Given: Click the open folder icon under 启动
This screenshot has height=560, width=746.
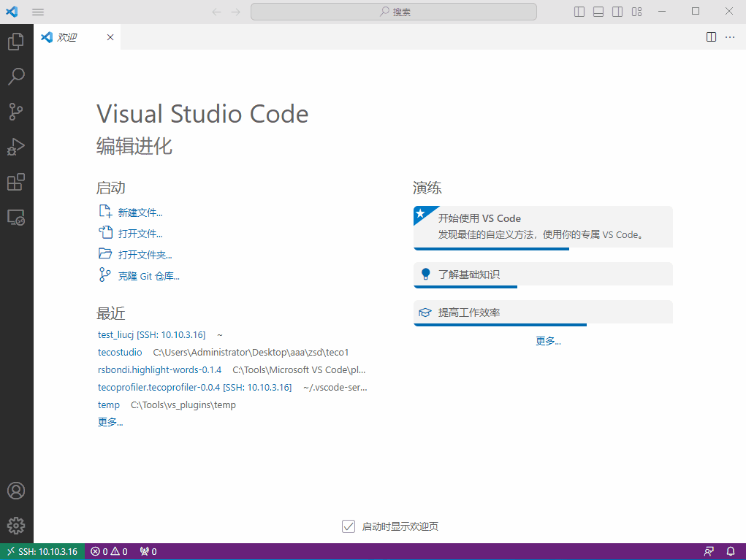Looking at the screenshot, I should (x=105, y=253).
